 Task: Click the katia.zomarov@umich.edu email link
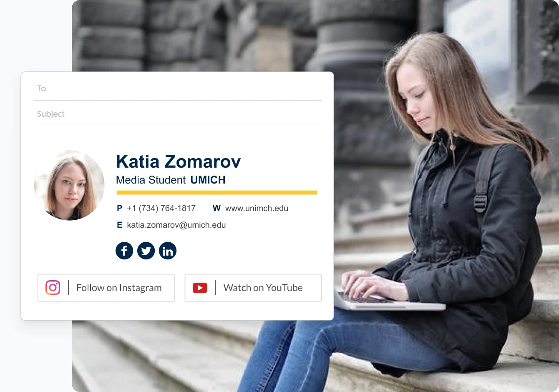pyautogui.click(x=177, y=225)
